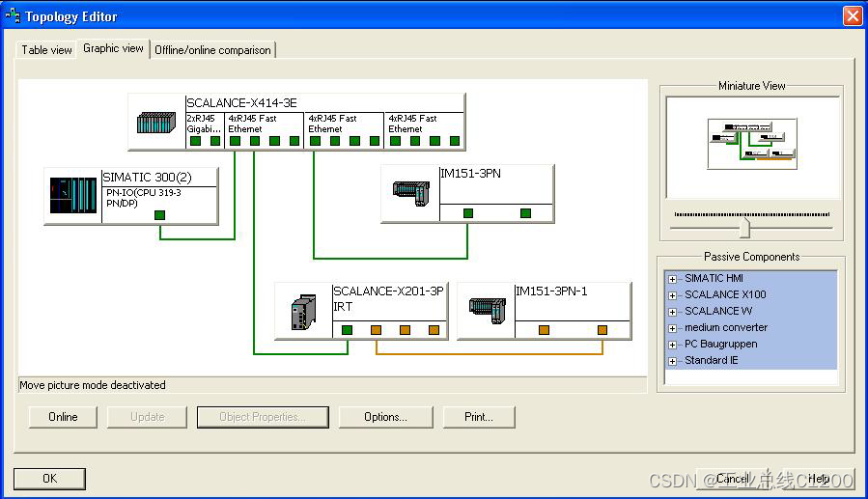This screenshot has width=868, height=499.
Task: Select the medium converter entry
Action: 726,327
